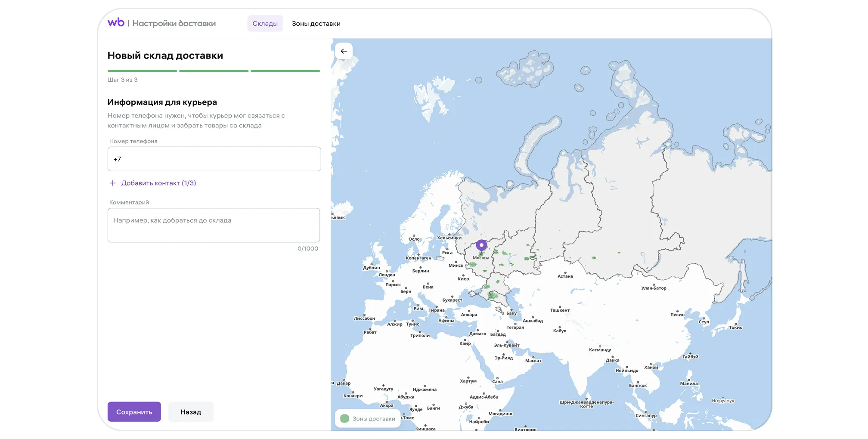Click the third green progress step bar
The width and height of the screenshot is (868, 439).
click(285, 71)
